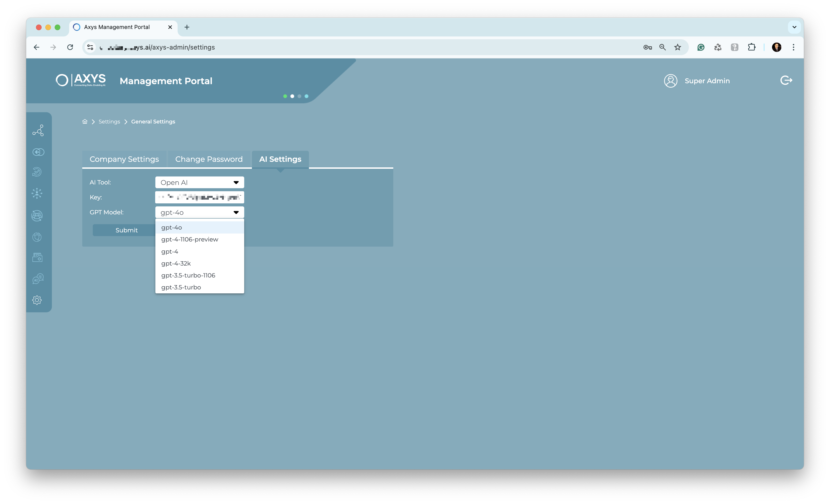The width and height of the screenshot is (830, 504).
Task: Switch to Company Settings tab
Action: (124, 159)
